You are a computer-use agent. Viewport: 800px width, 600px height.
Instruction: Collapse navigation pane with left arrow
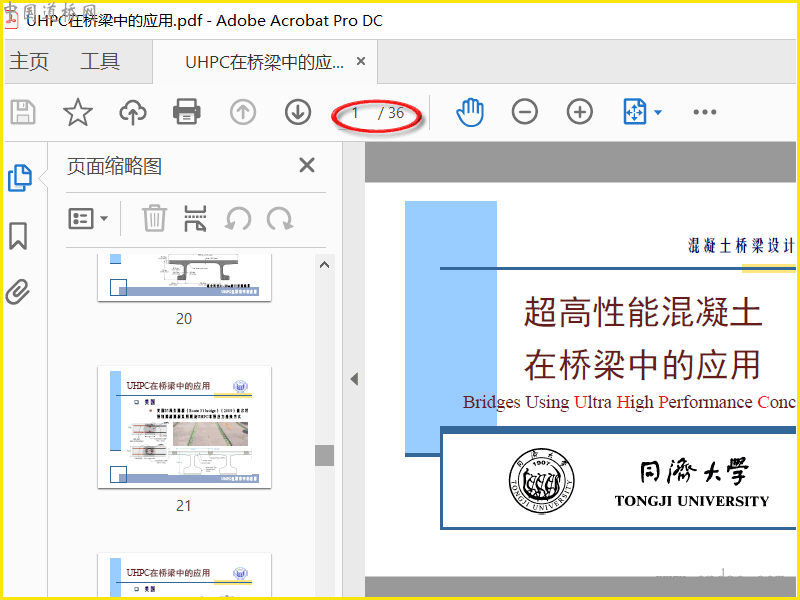point(354,379)
